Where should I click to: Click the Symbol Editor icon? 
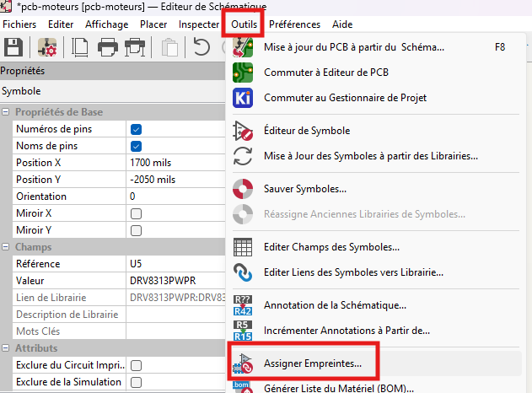click(243, 131)
